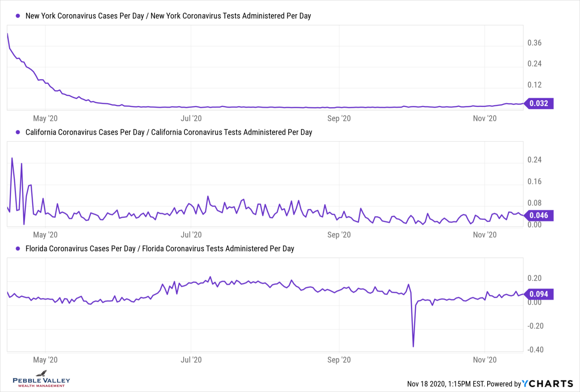Image resolution: width=580 pixels, height=392 pixels.
Task: Click the California chart legend title text
Action: (169, 132)
